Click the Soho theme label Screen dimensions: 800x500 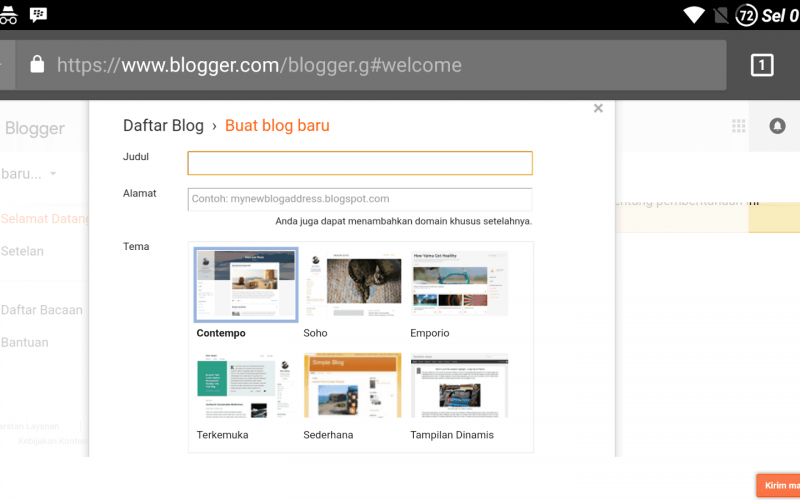click(315, 333)
